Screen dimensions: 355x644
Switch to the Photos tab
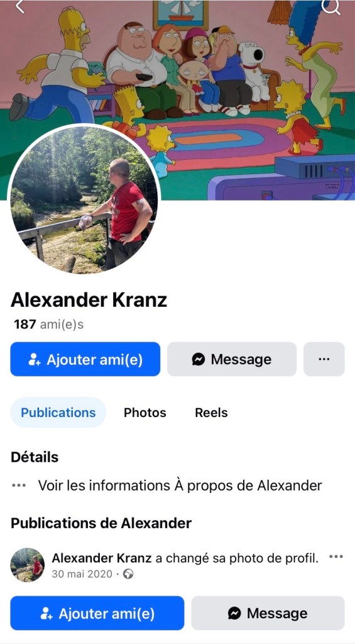(x=145, y=413)
